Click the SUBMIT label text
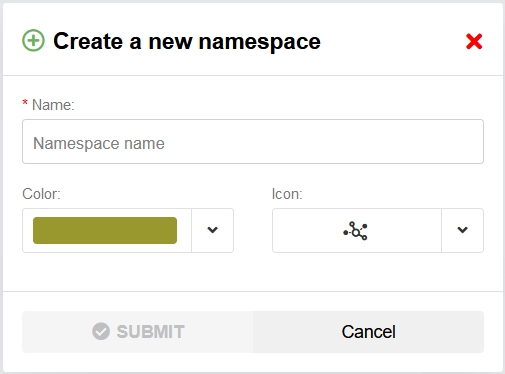Viewport: 505px width, 374px height. click(x=150, y=332)
